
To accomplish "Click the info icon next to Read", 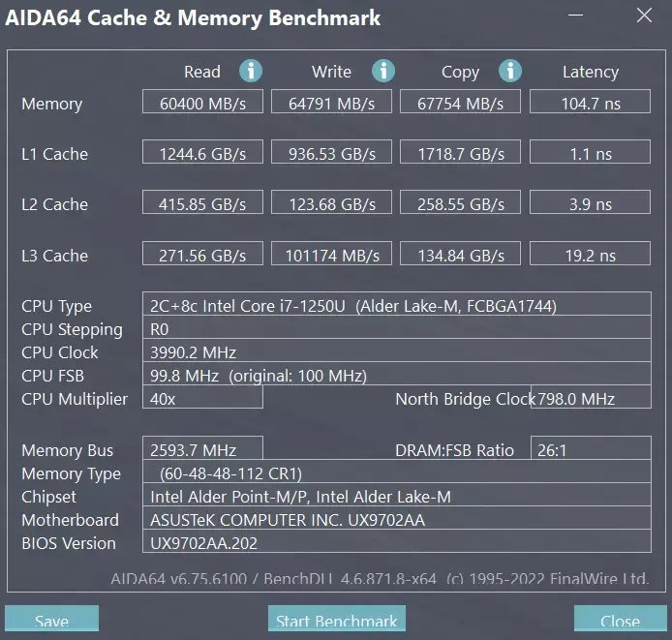I will click(251, 71).
